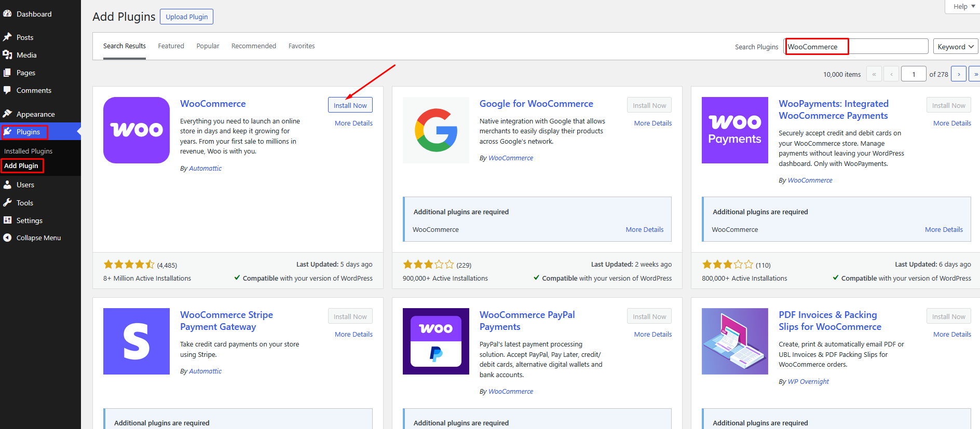
Task: Expand the Help tab dropdown
Action: click(964, 6)
